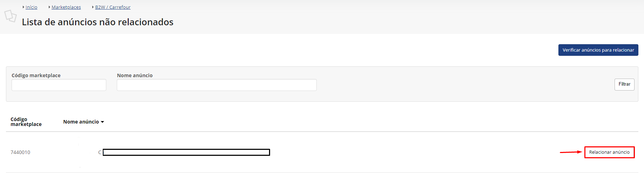Click Relacionar anúncio for listing 7440010
644x173 pixels.
tap(609, 152)
